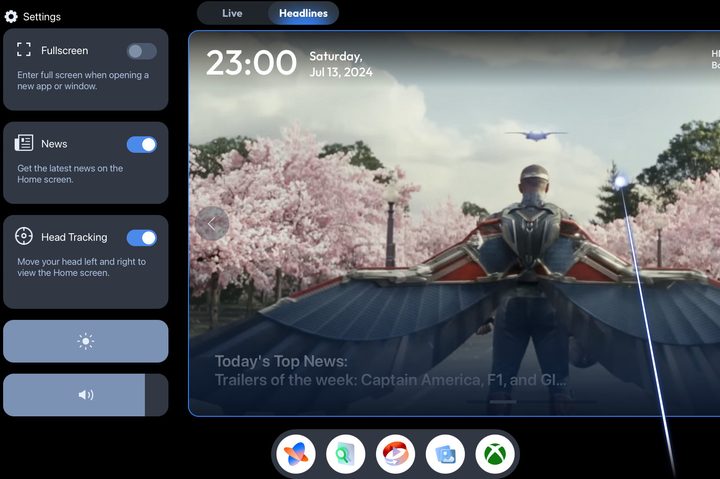Screen dimensions: 720x479
Task: Enable the Fullscreen toggle
Action: 142,51
